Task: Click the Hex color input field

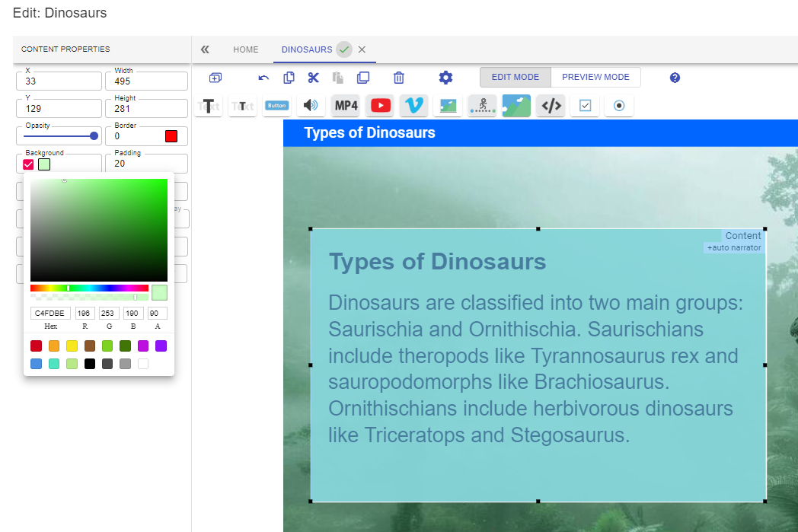Action: pos(50,314)
